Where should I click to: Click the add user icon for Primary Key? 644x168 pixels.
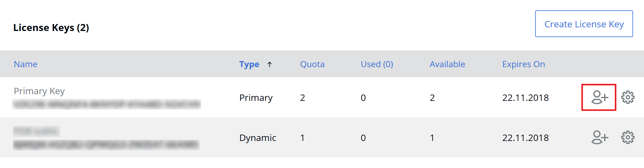click(x=599, y=98)
